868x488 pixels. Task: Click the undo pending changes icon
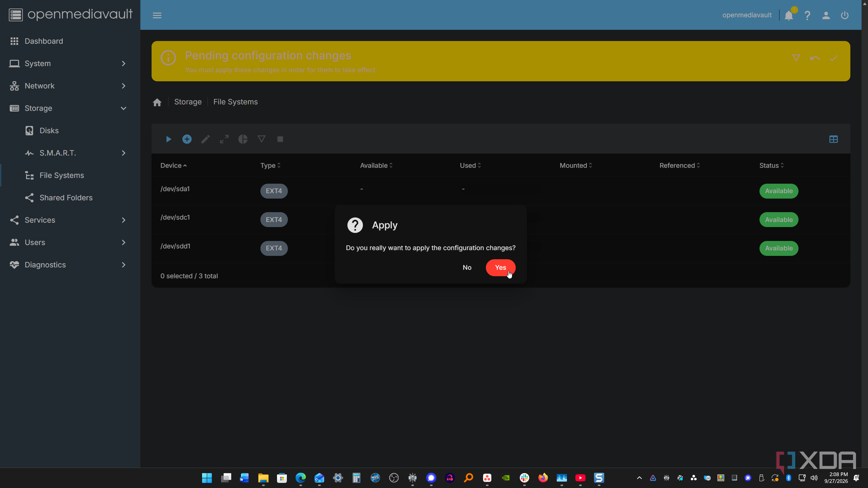tap(815, 58)
